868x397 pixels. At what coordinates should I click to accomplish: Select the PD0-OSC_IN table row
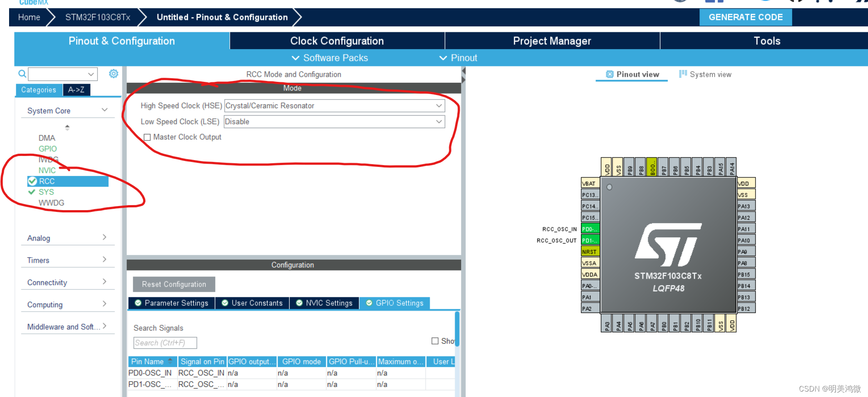click(x=292, y=373)
